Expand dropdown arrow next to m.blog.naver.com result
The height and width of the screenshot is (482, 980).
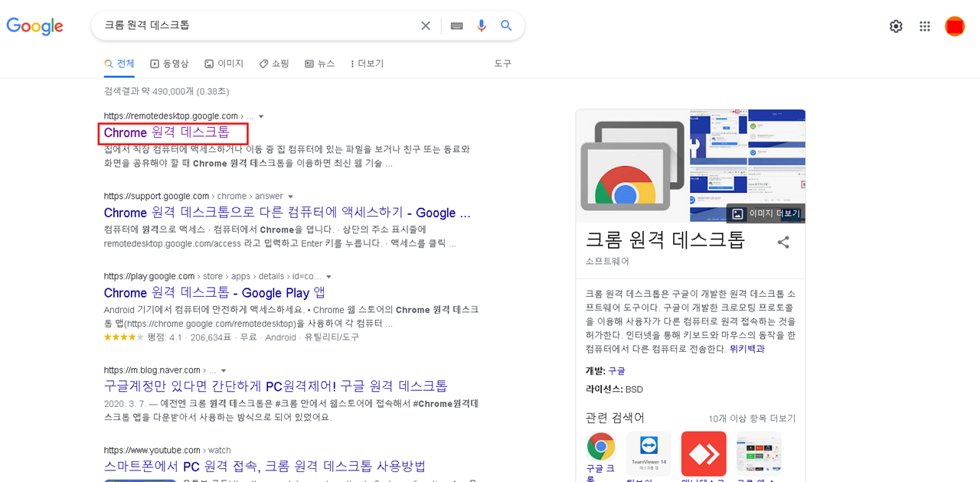(224, 371)
